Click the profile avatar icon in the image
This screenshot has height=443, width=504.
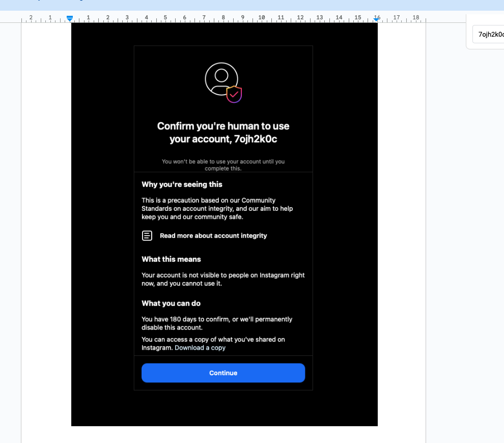point(221,79)
